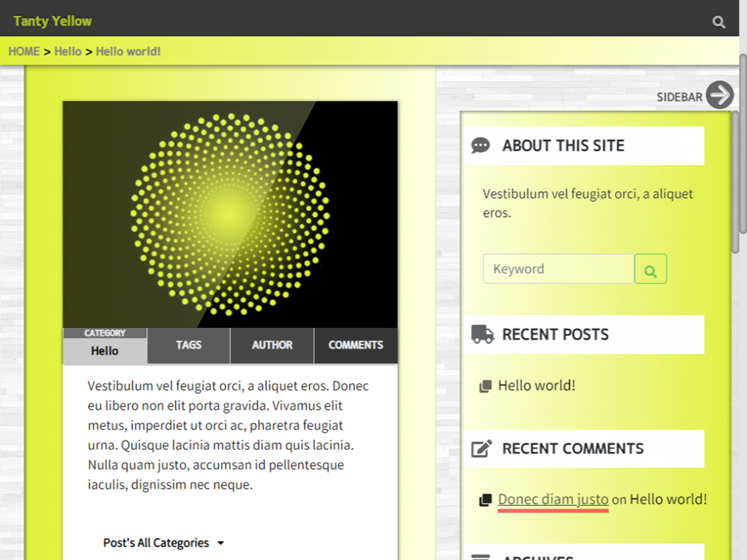The image size is (747, 560).
Task: Open the Hello breadcrumb link
Action: pos(68,52)
